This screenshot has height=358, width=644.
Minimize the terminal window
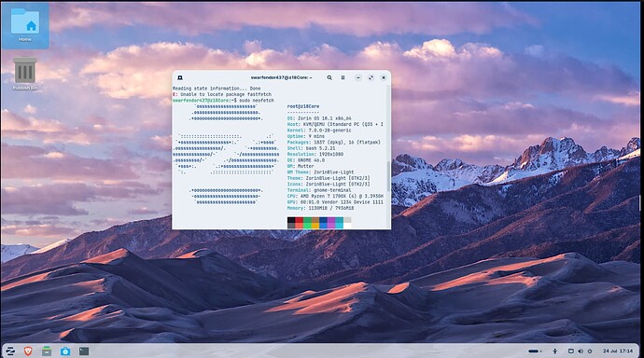(x=358, y=77)
